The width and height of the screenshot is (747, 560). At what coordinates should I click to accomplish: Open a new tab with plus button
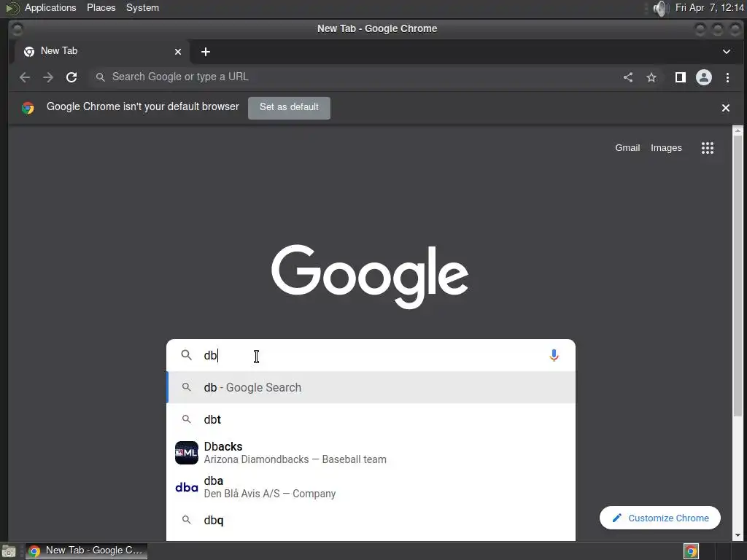205,52
